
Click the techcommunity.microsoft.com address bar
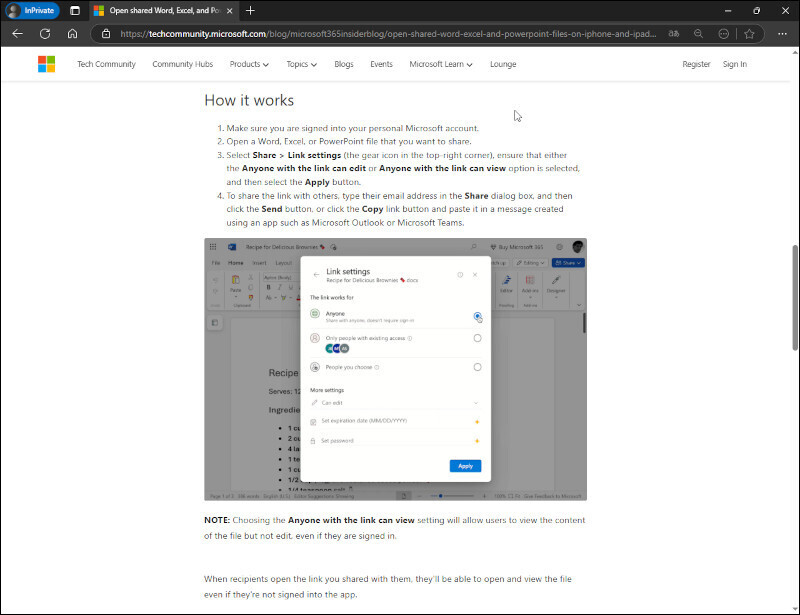tap(388, 34)
